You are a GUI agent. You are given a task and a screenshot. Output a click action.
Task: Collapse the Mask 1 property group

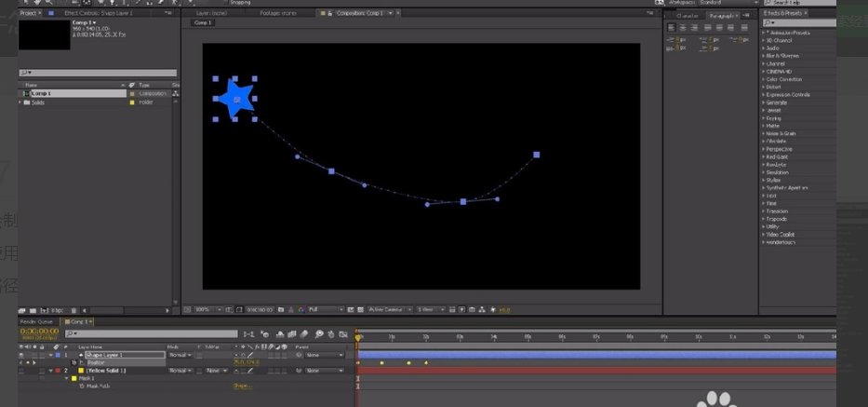coord(66,378)
